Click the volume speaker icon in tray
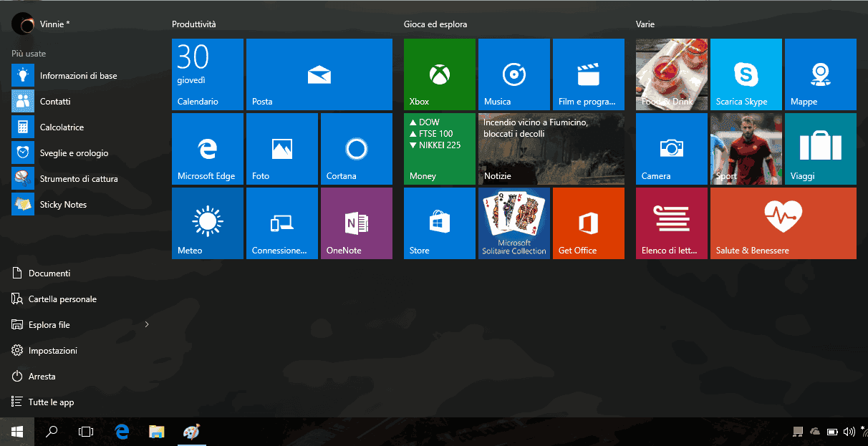The height and width of the screenshot is (446, 868). pos(848,432)
